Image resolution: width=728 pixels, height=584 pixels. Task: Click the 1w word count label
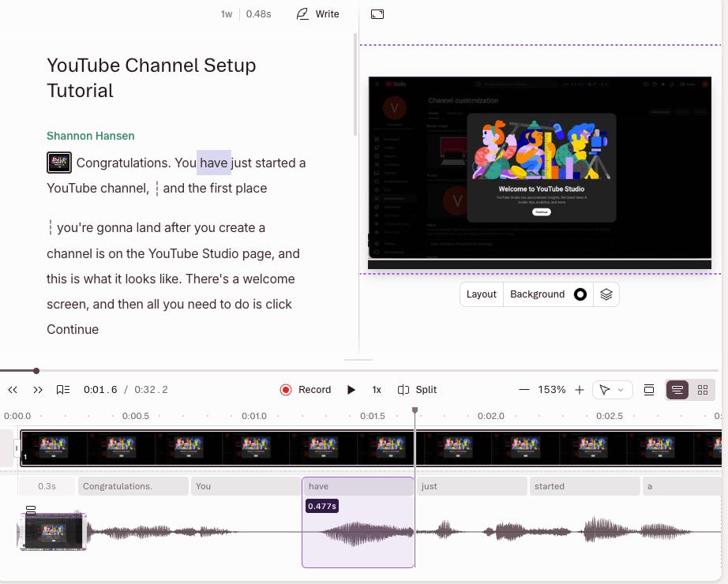tap(226, 14)
